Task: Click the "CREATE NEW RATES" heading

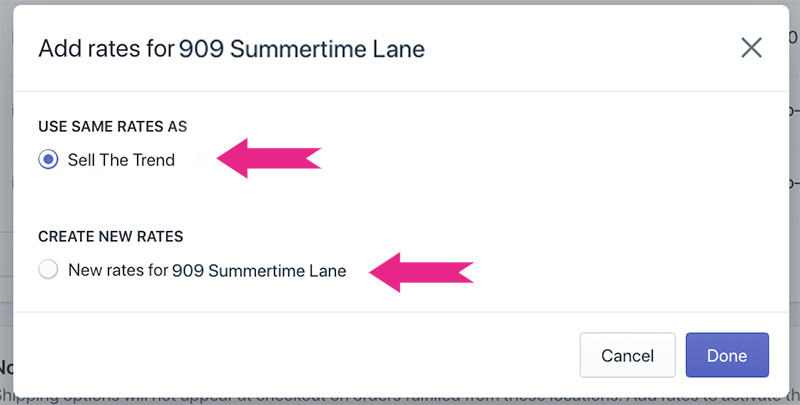Action: pos(110,237)
